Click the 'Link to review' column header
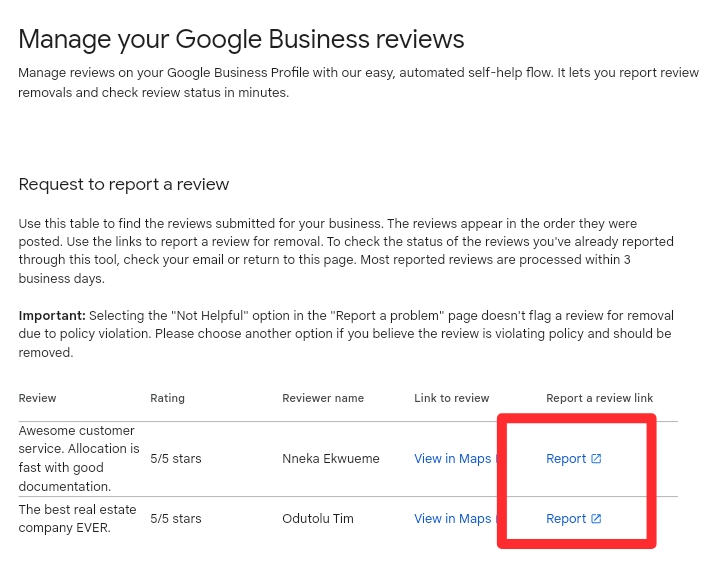The height and width of the screenshot is (586, 720). [x=451, y=398]
